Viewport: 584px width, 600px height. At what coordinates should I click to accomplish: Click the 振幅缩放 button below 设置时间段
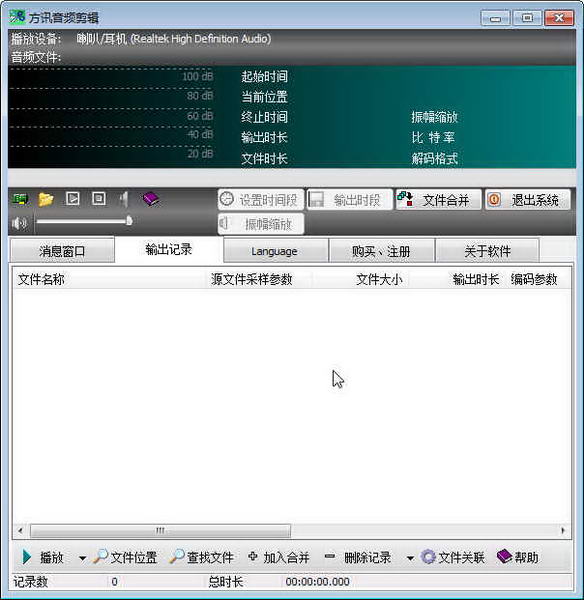pos(261,224)
